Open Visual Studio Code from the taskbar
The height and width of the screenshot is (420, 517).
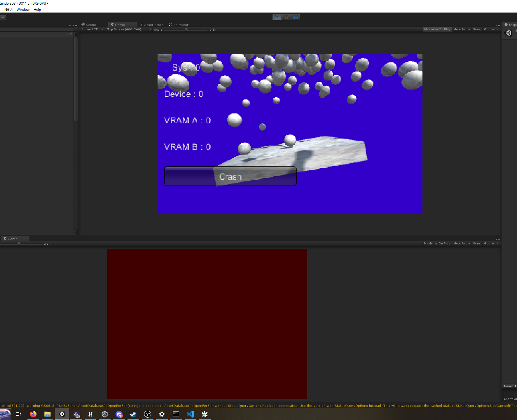[191, 414]
